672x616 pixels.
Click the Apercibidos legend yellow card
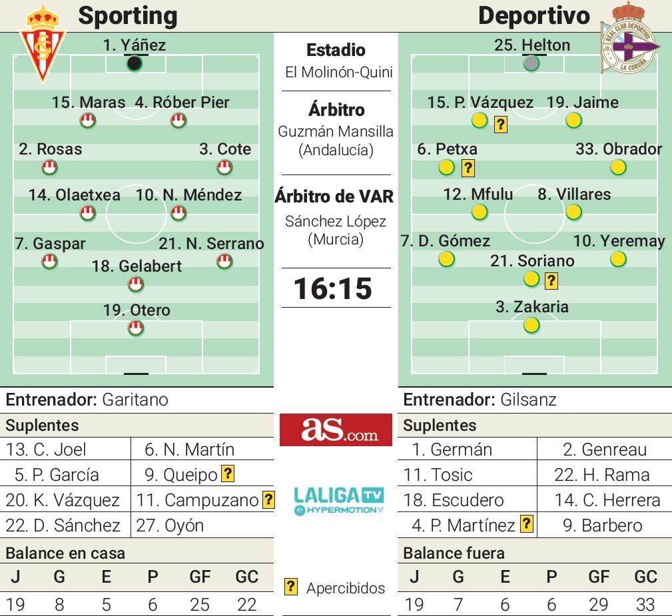click(x=290, y=587)
